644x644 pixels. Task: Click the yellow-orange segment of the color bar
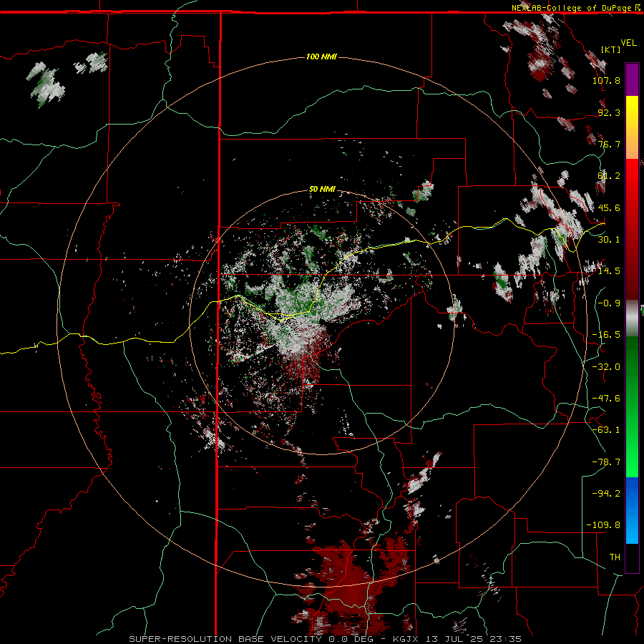pyautogui.click(x=632, y=127)
